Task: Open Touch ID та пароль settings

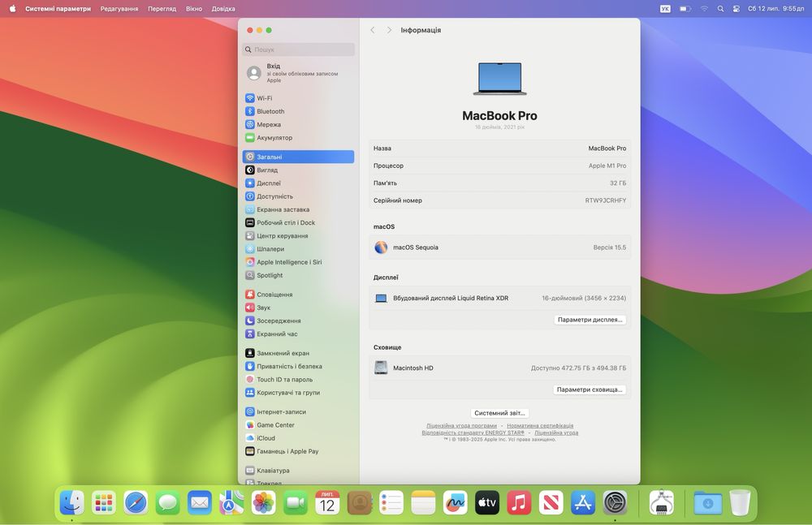Action: tap(298, 380)
